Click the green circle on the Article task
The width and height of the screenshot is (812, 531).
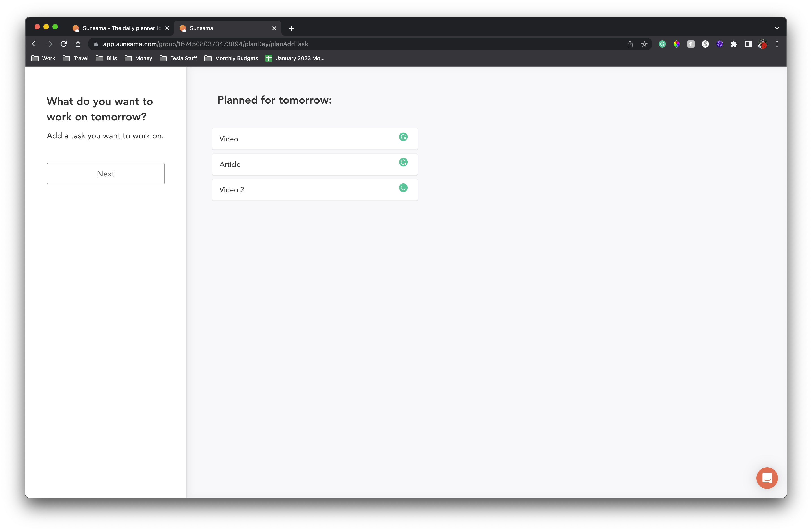tap(403, 163)
